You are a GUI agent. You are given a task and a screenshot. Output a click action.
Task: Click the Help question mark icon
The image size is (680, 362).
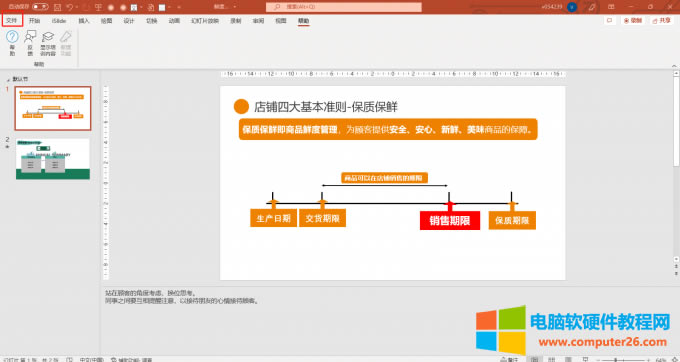click(12, 37)
